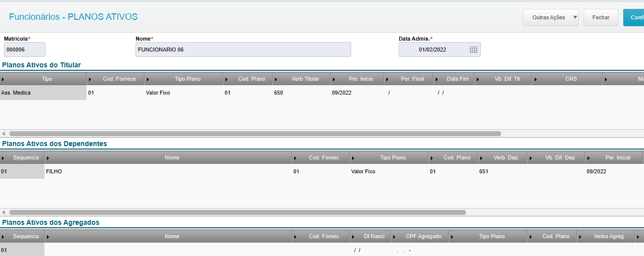Click the arrow icon beside Cod. Fornece header
644x256 pixels.
point(90,79)
